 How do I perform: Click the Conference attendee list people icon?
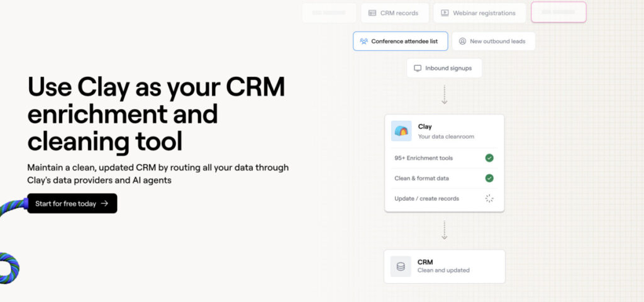[x=364, y=41]
